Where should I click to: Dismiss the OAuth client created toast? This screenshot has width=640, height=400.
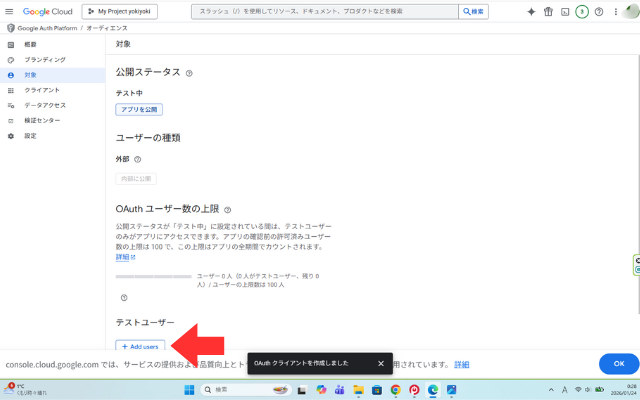click(x=381, y=363)
